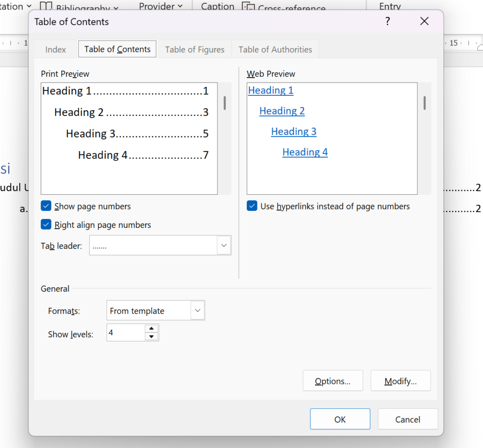Click Heading 3 link in Web Preview
This screenshot has height=448, width=483.
point(293,132)
